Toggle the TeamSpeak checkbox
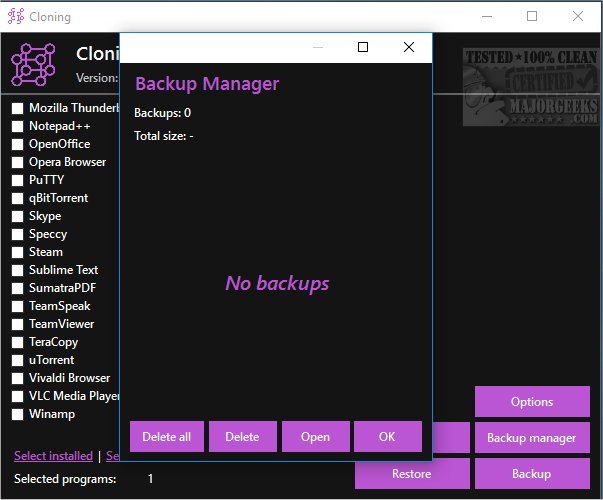 click(x=17, y=307)
